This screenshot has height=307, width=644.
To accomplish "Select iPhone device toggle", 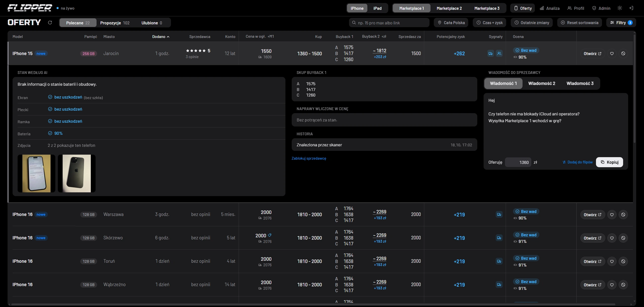I will coord(357,8).
